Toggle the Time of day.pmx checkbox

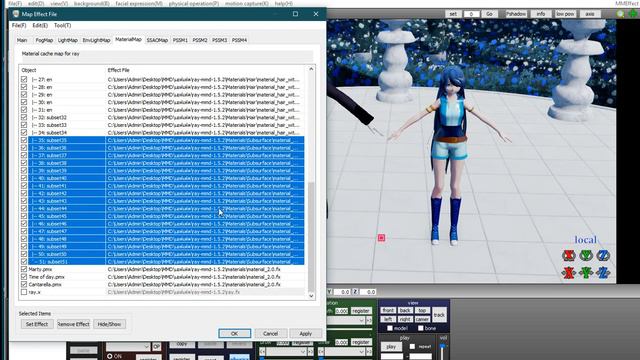pyautogui.click(x=24, y=277)
